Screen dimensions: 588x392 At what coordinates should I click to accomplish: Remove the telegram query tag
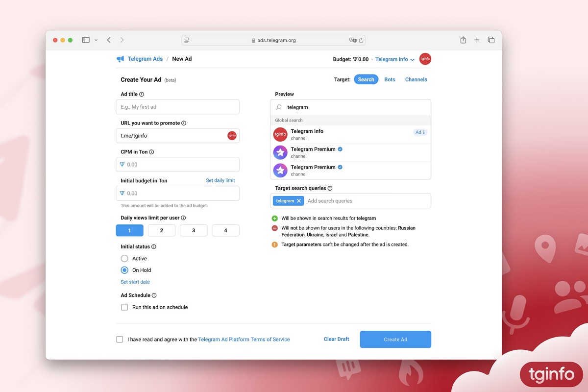(299, 201)
